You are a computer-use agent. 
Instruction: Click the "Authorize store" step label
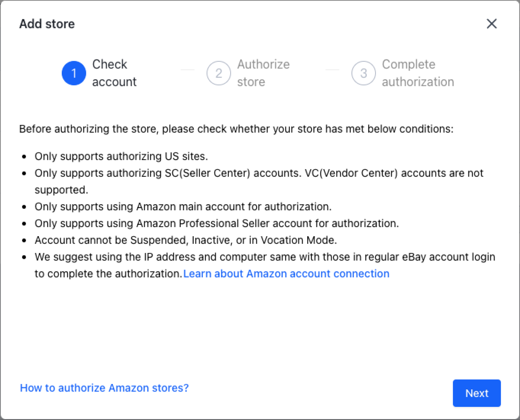[x=263, y=73]
